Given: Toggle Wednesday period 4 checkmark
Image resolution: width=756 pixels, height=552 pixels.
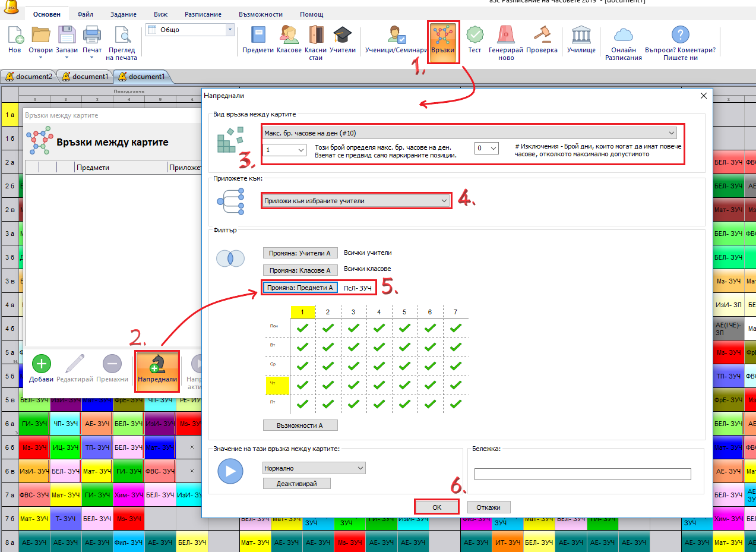Looking at the screenshot, I should tap(378, 365).
